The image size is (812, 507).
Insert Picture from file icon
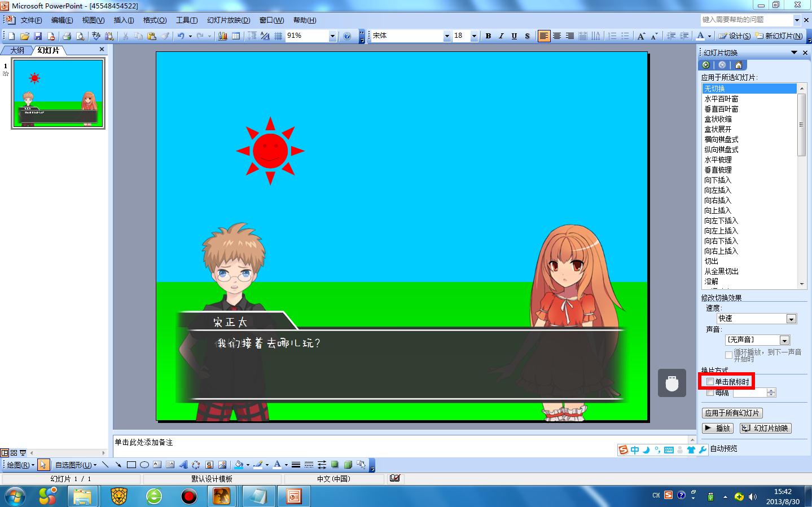(222, 465)
